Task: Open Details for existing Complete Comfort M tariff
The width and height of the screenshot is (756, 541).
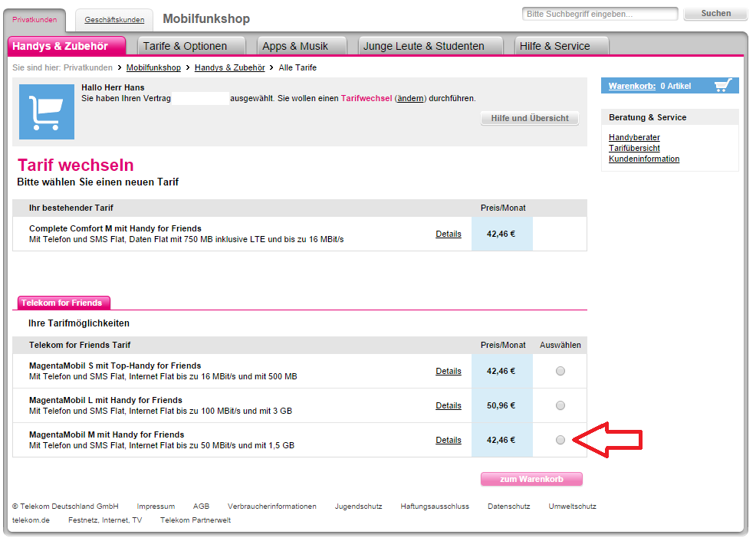Action: (449, 234)
